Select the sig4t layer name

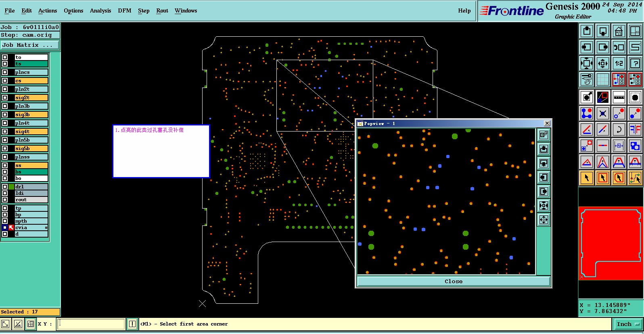[31, 132]
